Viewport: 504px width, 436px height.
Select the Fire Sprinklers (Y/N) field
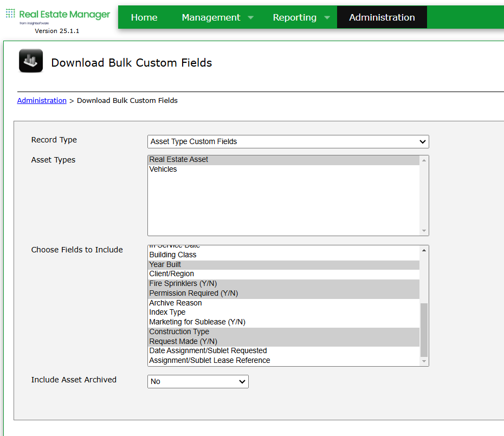(284, 283)
